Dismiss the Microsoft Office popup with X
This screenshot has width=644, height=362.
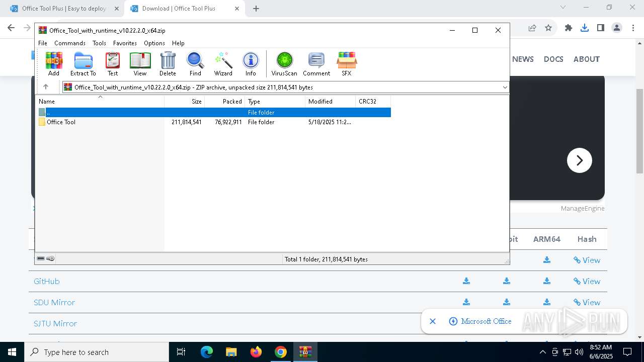(433, 321)
